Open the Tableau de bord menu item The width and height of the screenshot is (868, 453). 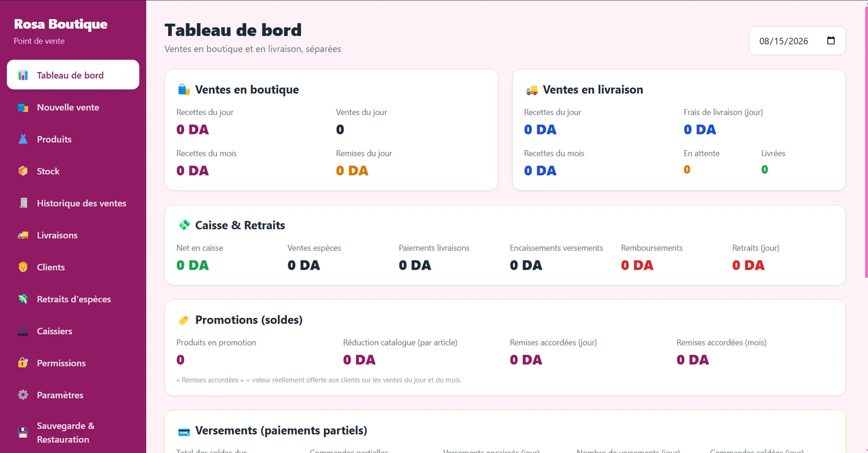pos(73,75)
